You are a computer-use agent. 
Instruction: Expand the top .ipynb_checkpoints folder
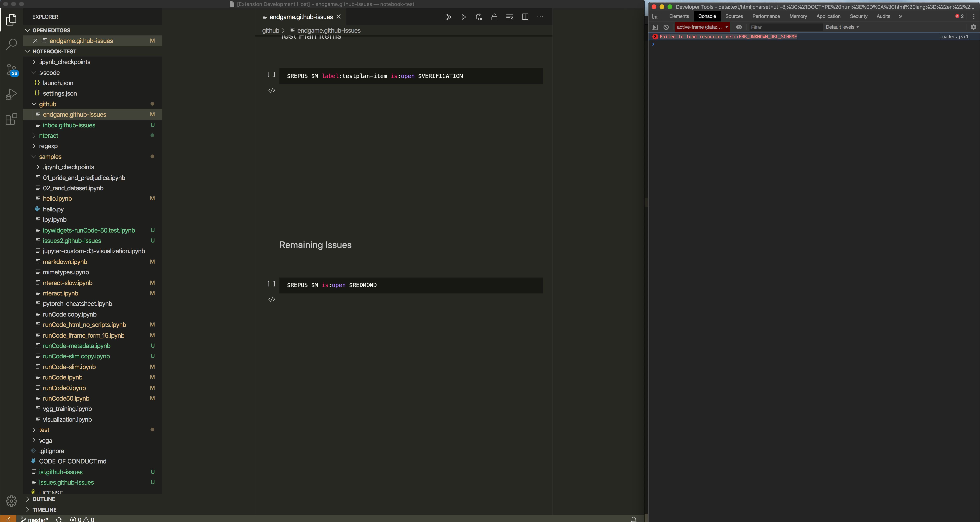coord(34,62)
